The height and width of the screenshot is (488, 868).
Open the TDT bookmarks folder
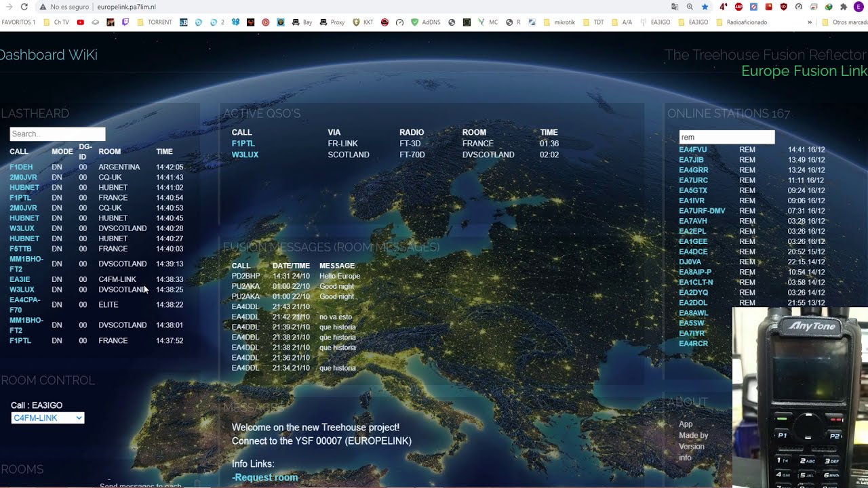(x=593, y=22)
